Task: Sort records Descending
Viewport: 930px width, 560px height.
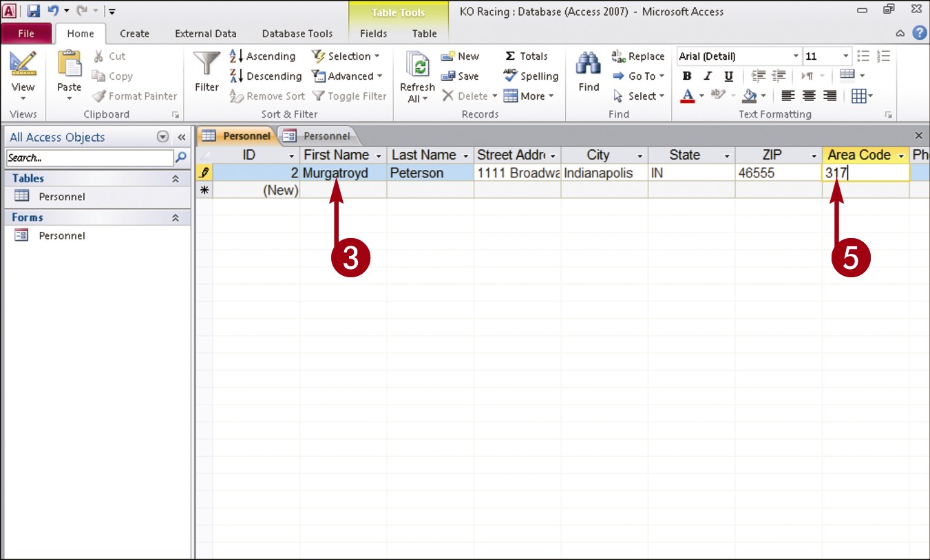Action: pyautogui.click(x=266, y=76)
